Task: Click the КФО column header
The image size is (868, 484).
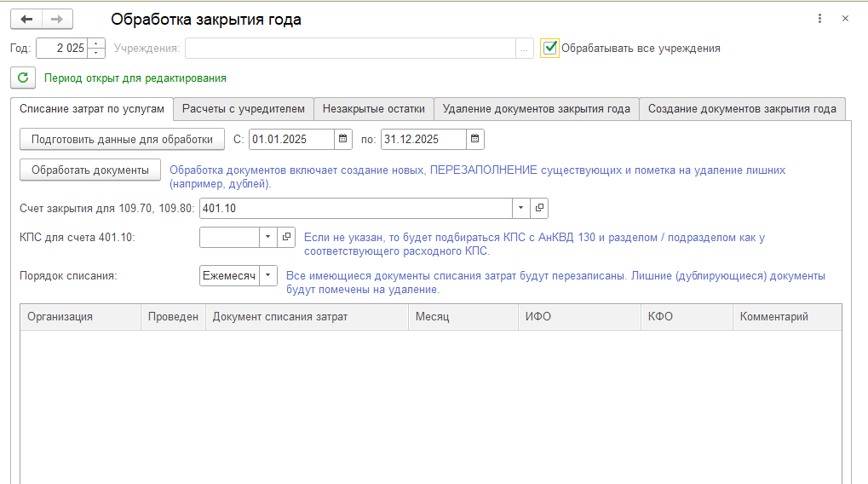Action: [687, 317]
